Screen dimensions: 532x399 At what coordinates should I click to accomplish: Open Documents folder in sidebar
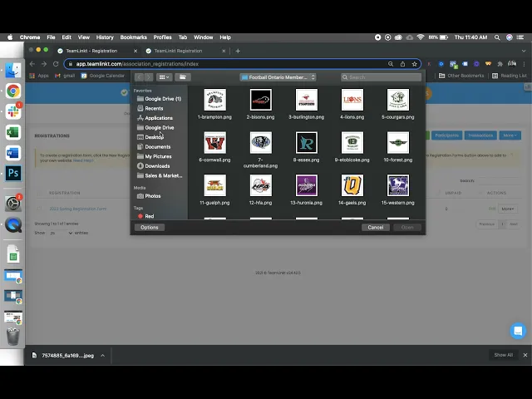click(x=154, y=146)
